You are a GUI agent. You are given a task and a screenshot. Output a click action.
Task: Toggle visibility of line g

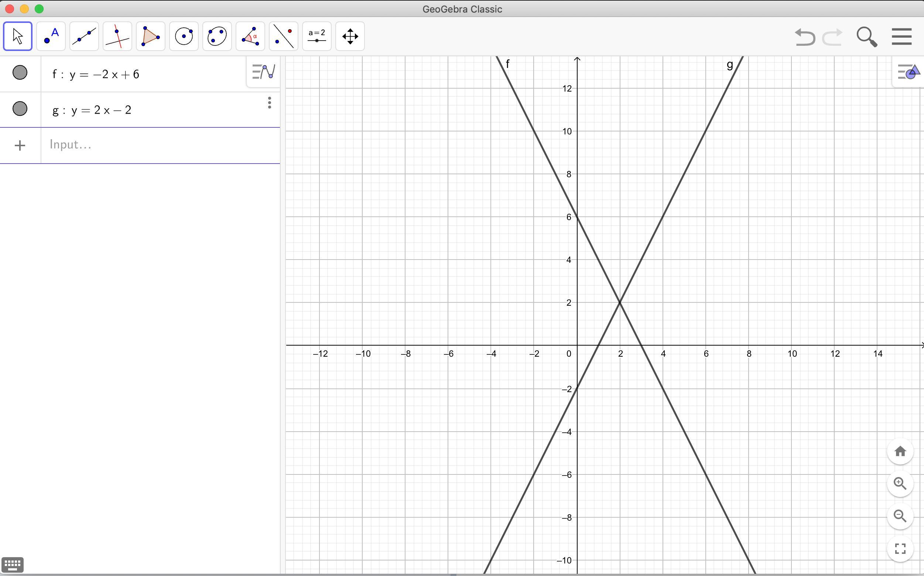click(20, 109)
